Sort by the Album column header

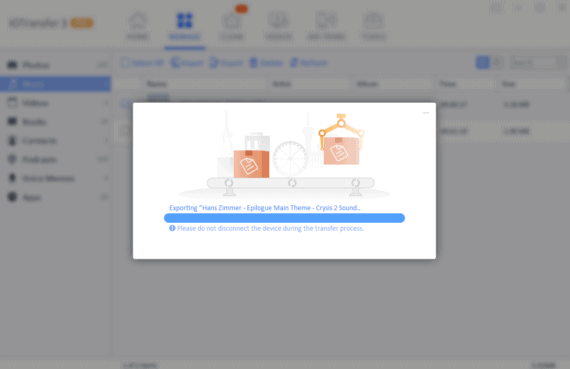click(367, 84)
